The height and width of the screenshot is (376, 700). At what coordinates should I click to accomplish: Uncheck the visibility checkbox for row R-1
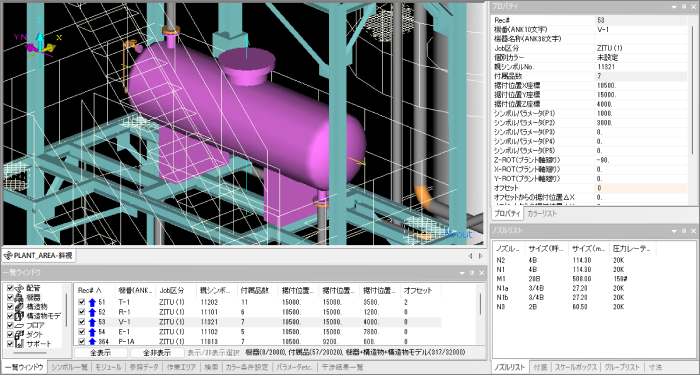click(x=82, y=312)
